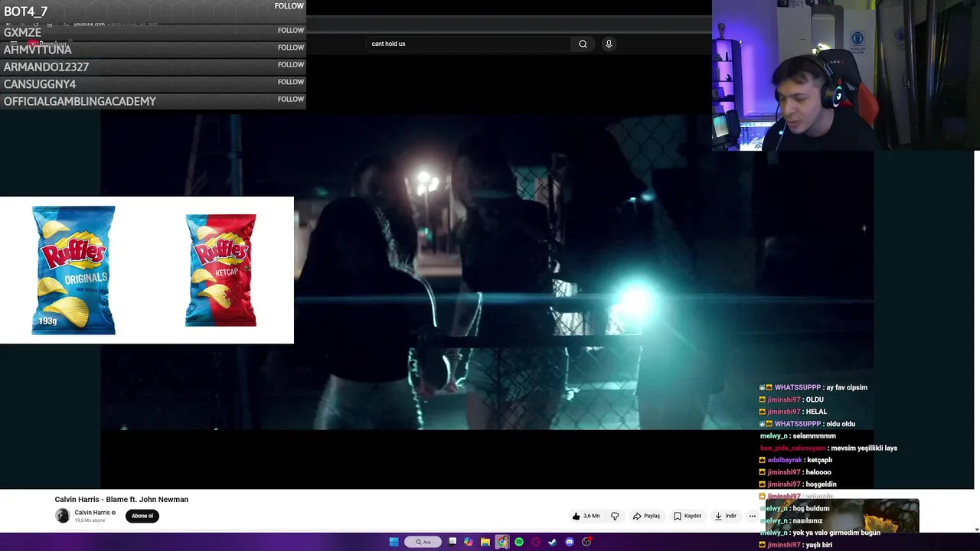Image resolution: width=980 pixels, height=551 pixels.
Task: Launch Copilot from the taskbar
Action: [x=469, y=542]
